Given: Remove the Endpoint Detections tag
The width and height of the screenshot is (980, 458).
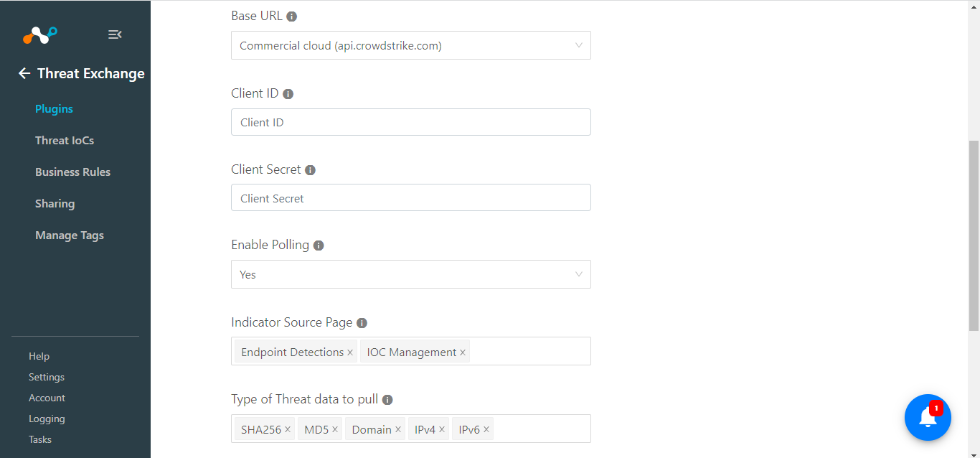Looking at the screenshot, I should coord(350,352).
